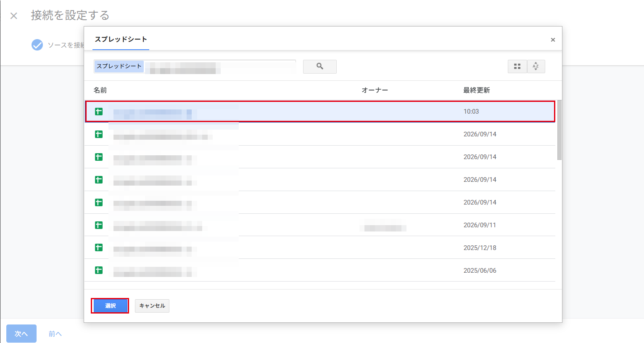Screen dimensions: 644x343
Task: Click the sheet icon in the 10:03 row
Action: pos(99,112)
